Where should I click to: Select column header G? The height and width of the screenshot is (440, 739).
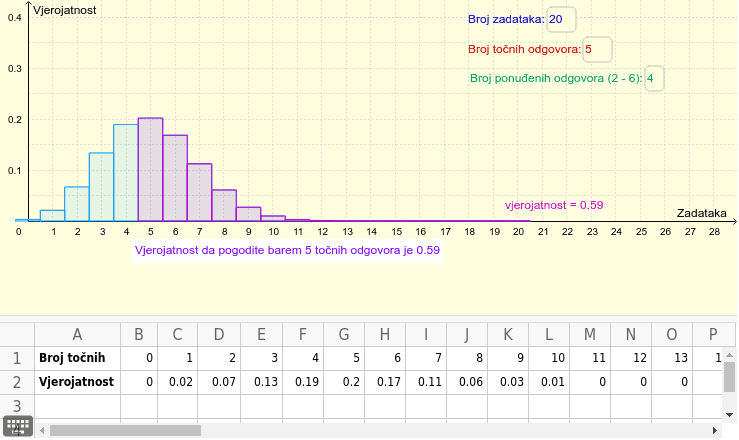point(344,334)
